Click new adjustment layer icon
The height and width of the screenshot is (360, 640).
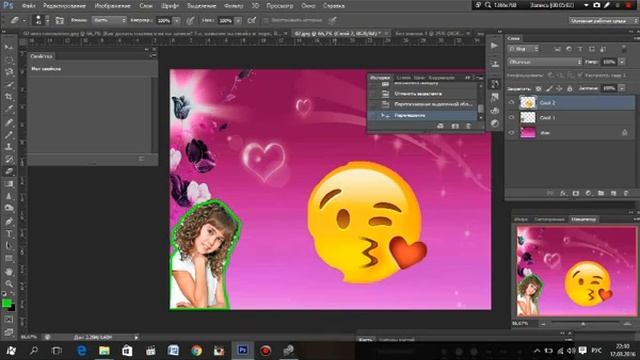tap(588, 193)
